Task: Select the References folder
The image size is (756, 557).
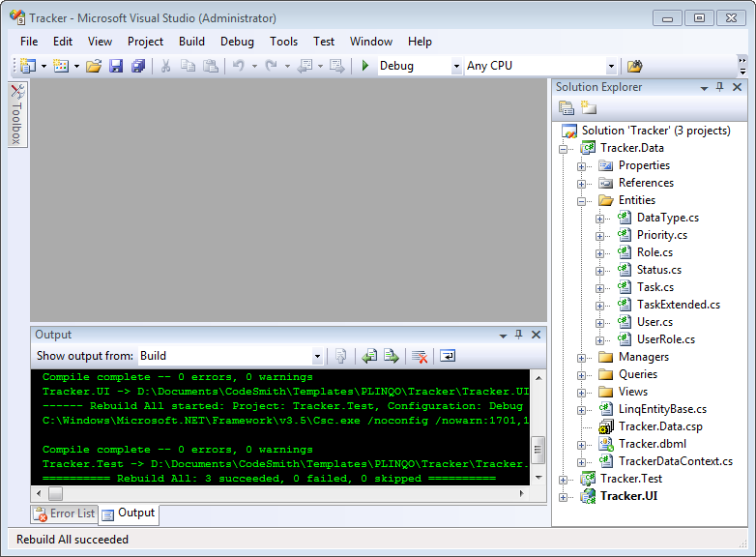Action: tap(646, 183)
